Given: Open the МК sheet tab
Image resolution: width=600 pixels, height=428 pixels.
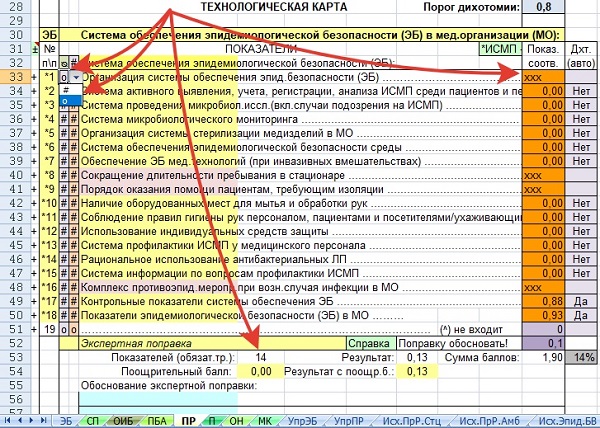Looking at the screenshot, I should [264, 421].
